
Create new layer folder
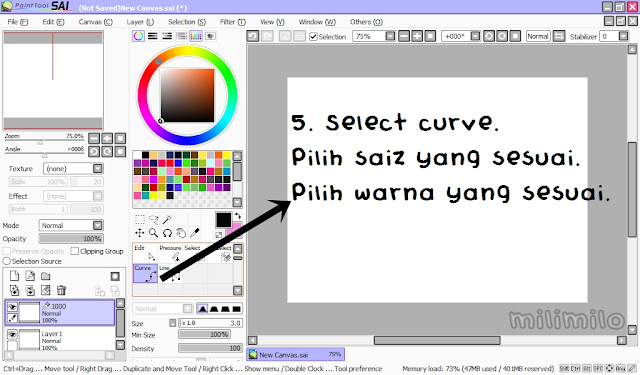(x=46, y=276)
